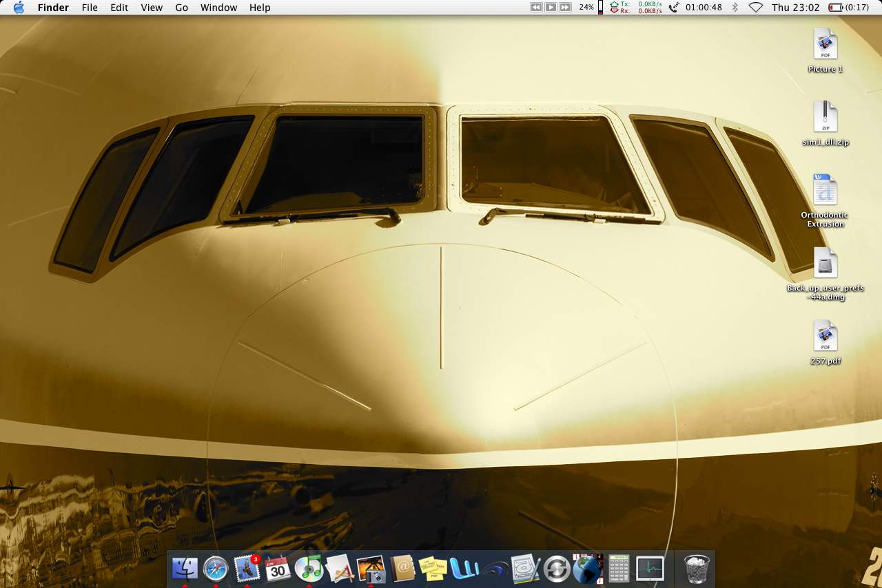
Task: Open the Tx/Rx network speed monitor
Action: [635, 8]
